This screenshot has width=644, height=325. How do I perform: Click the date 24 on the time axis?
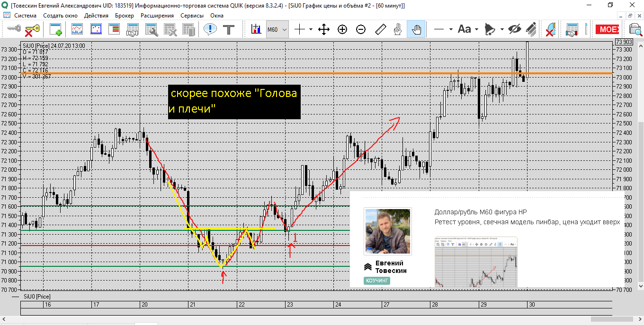[x=338, y=305]
